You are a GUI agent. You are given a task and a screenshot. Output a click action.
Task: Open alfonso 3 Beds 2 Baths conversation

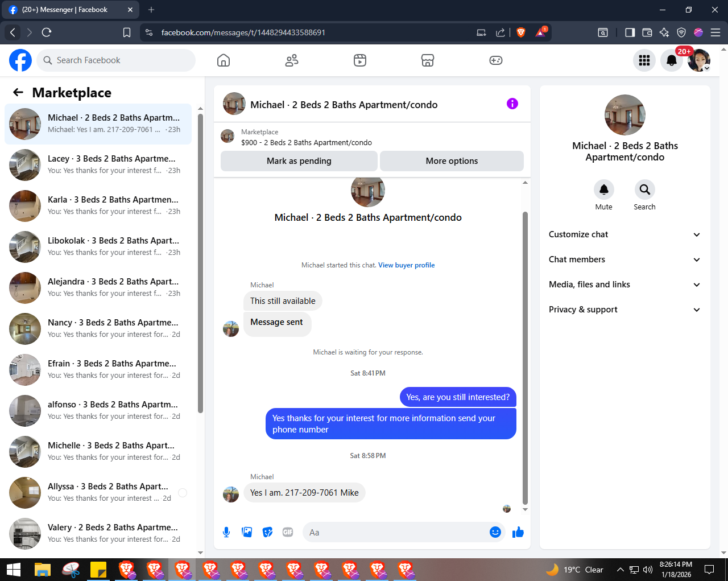[x=98, y=411]
